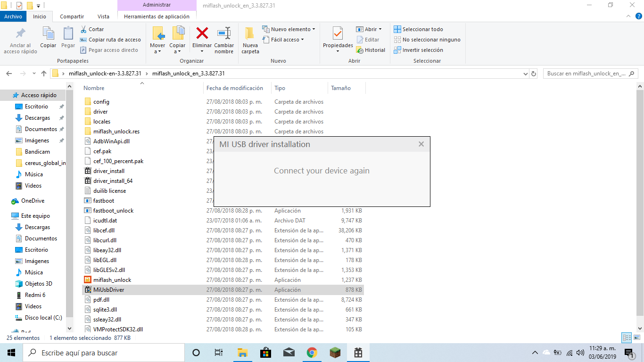Image resolution: width=644 pixels, height=362 pixels.
Task: Go up one folder level arrow
Action: 44,74
